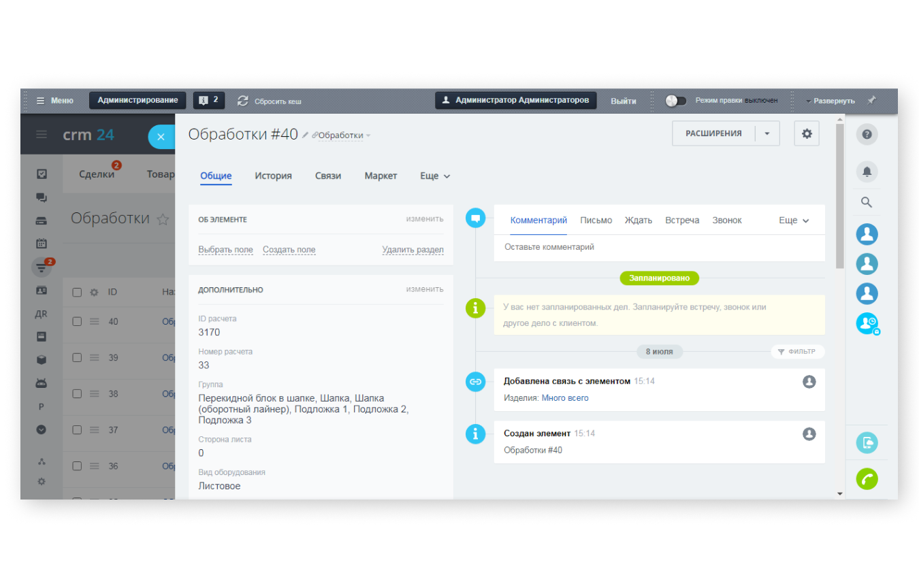
Task: Switch to the История tab
Action: coord(274,176)
